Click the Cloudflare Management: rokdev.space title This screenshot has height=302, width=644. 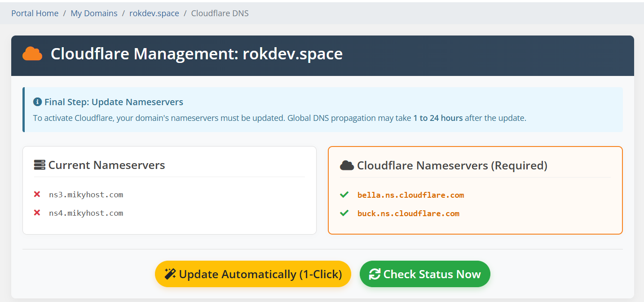tap(196, 53)
